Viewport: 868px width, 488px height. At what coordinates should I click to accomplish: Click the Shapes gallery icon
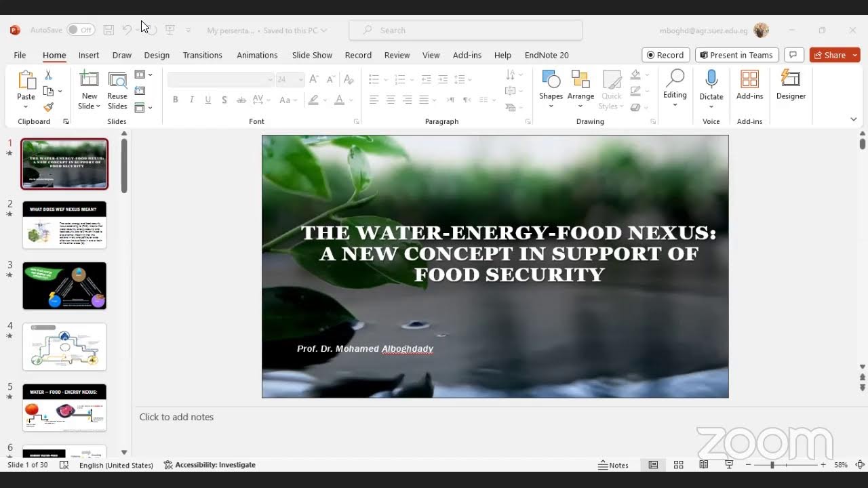point(551,80)
